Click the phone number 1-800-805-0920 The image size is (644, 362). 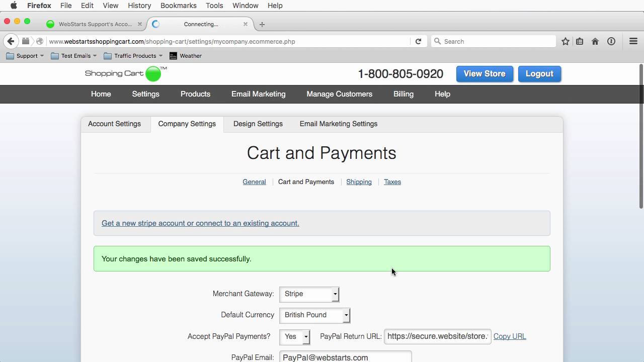coord(400,74)
